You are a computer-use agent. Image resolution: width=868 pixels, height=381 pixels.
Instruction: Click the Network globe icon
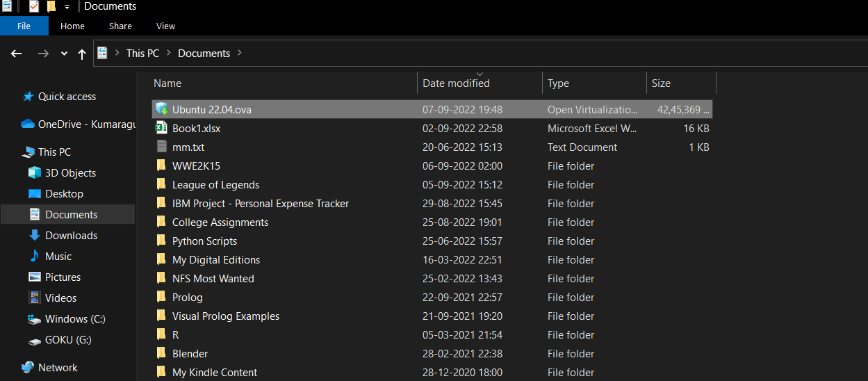tap(28, 367)
